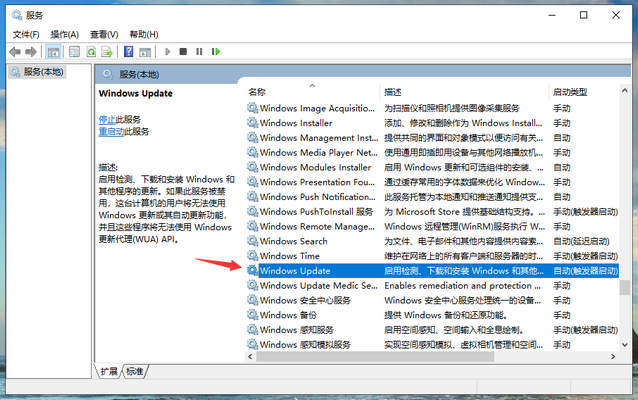Select the Windows Search service row

(293, 241)
